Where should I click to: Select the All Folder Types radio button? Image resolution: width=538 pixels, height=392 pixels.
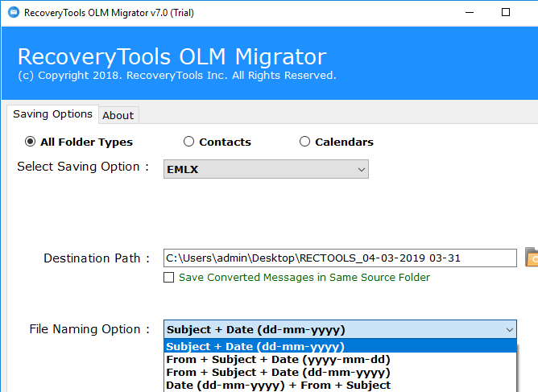click(30, 142)
